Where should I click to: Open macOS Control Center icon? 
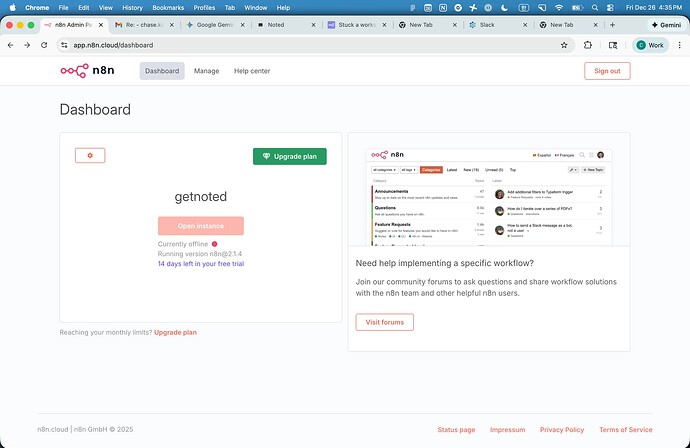(610, 7)
